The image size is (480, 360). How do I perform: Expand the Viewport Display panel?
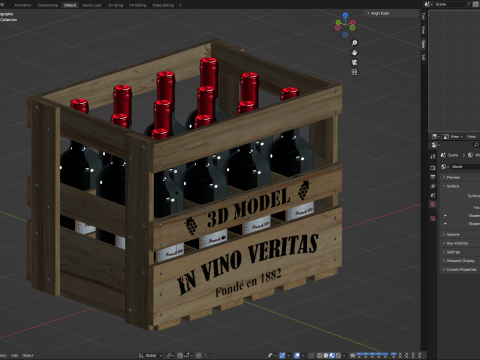click(x=460, y=261)
